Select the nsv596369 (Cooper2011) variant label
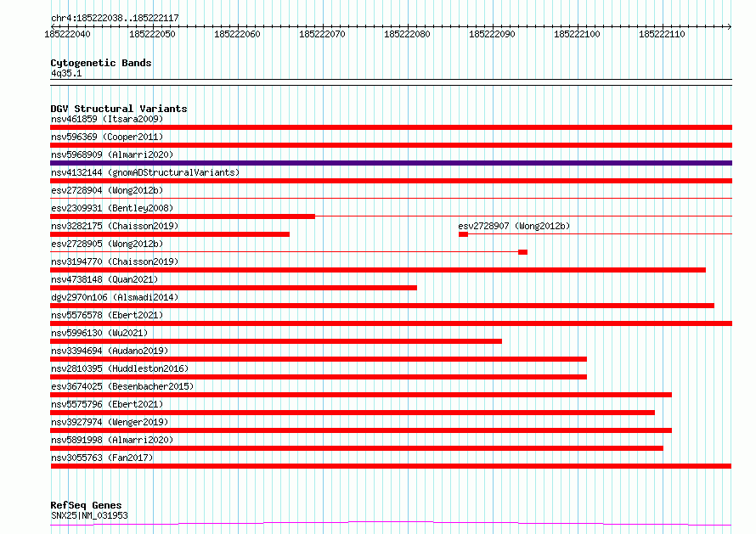This screenshot has width=756, height=534. coord(107,137)
